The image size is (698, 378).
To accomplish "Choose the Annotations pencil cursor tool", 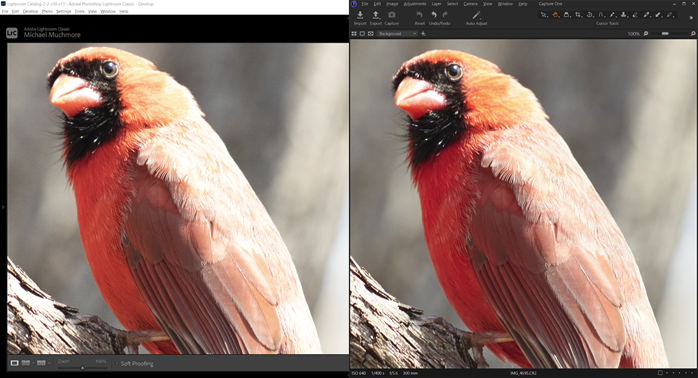I will pos(670,15).
